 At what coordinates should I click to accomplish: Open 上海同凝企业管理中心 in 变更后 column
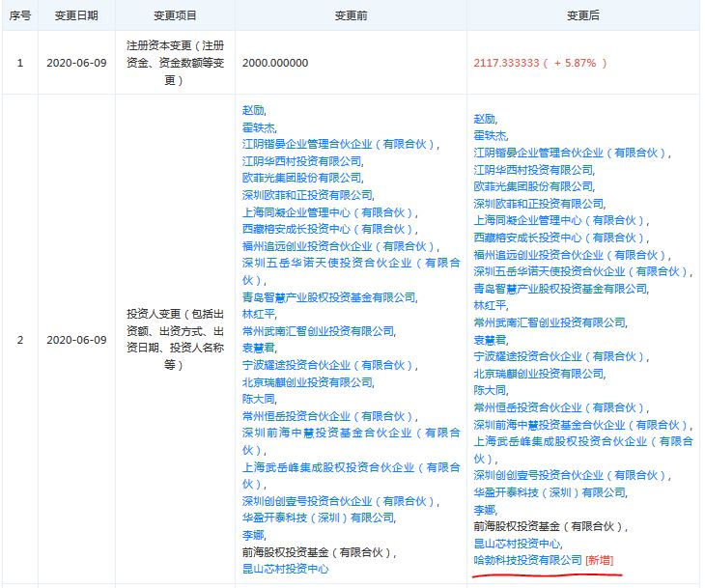[560, 220]
